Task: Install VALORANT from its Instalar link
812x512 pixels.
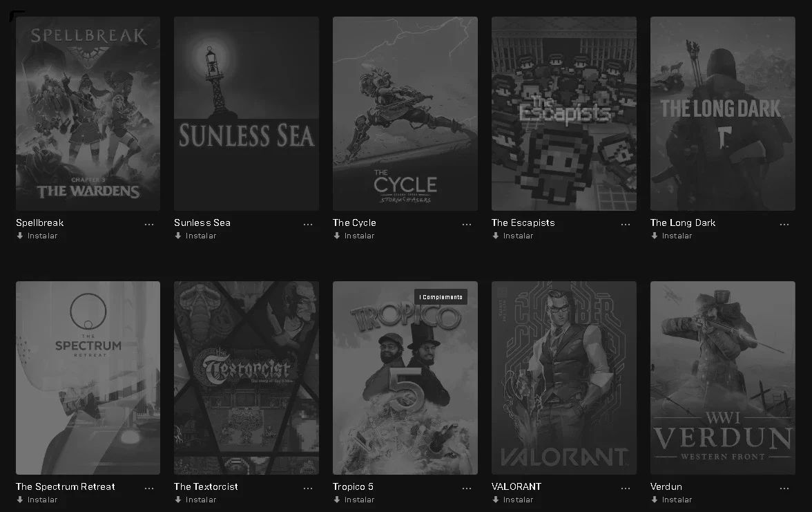Action: tap(512, 500)
